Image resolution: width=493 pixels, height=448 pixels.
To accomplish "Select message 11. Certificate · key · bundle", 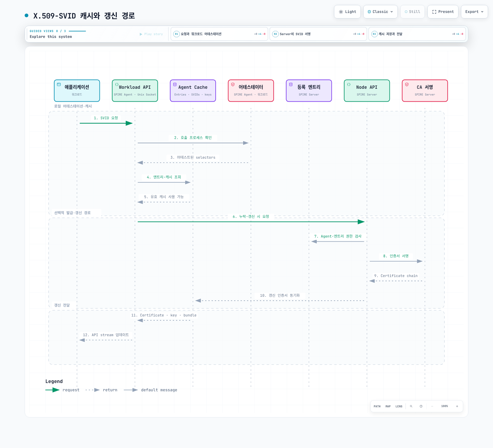I will point(164,315).
